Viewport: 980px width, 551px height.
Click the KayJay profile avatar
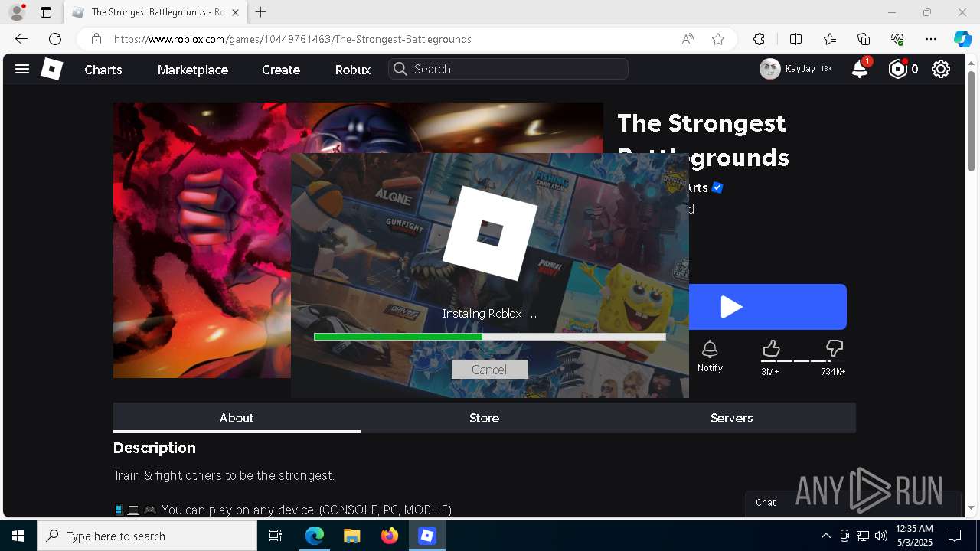tap(769, 69)
